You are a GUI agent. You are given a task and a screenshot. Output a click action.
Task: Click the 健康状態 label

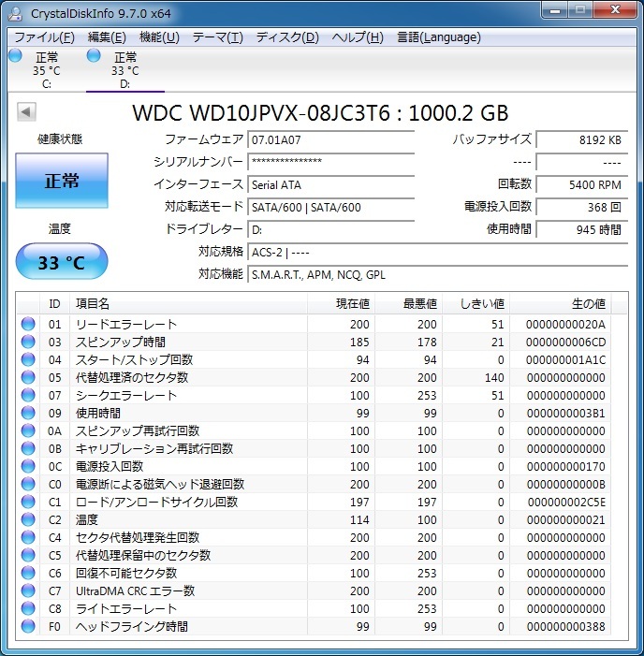[x=60, y=138]
